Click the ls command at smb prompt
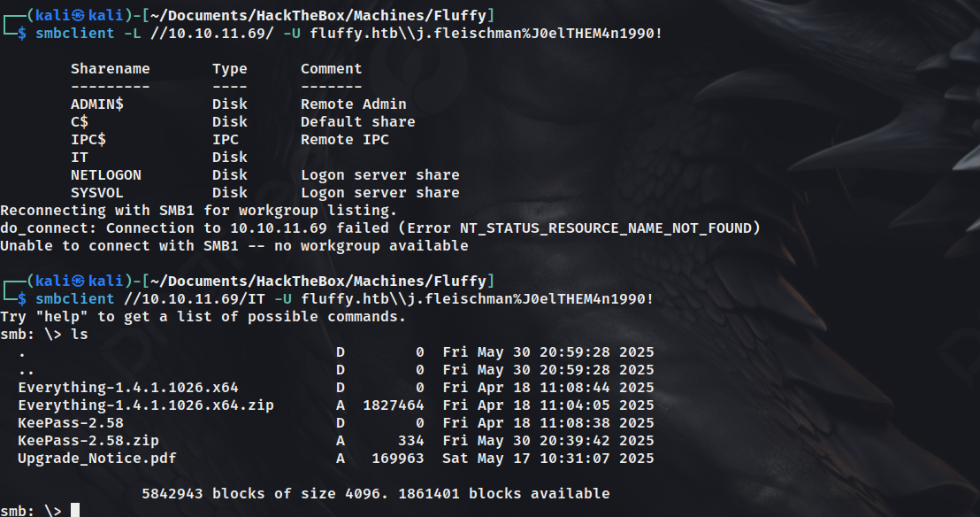Viewport: 980px width, 517px height. [x=80, y=335]
